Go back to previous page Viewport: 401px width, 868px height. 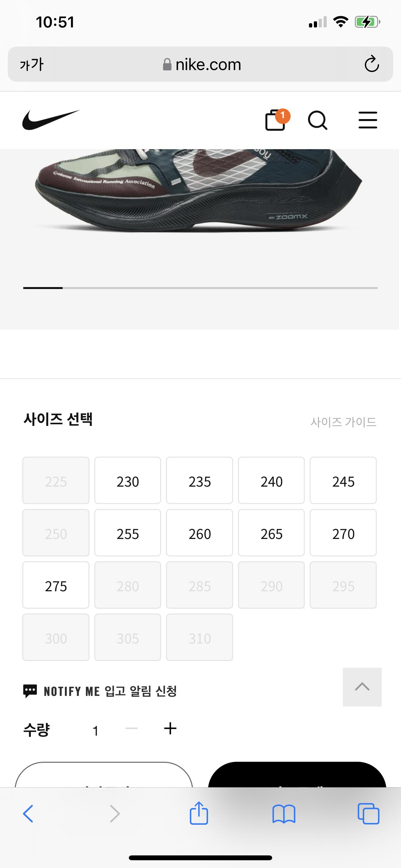click(x=28, y=814)
